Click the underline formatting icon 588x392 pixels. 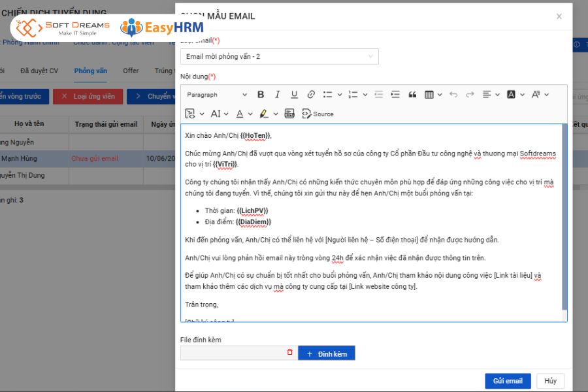pos(294,95)
